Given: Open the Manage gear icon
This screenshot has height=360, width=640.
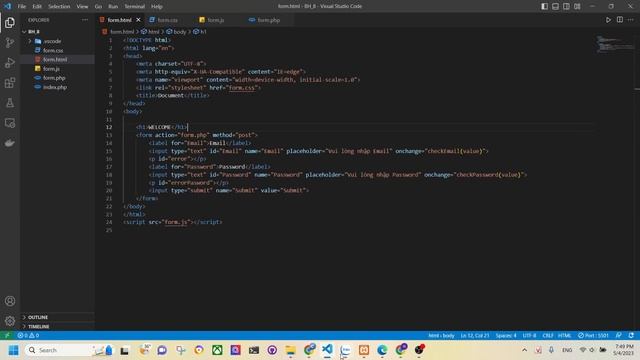Looking at the screenshot, I should pos(10,321).
